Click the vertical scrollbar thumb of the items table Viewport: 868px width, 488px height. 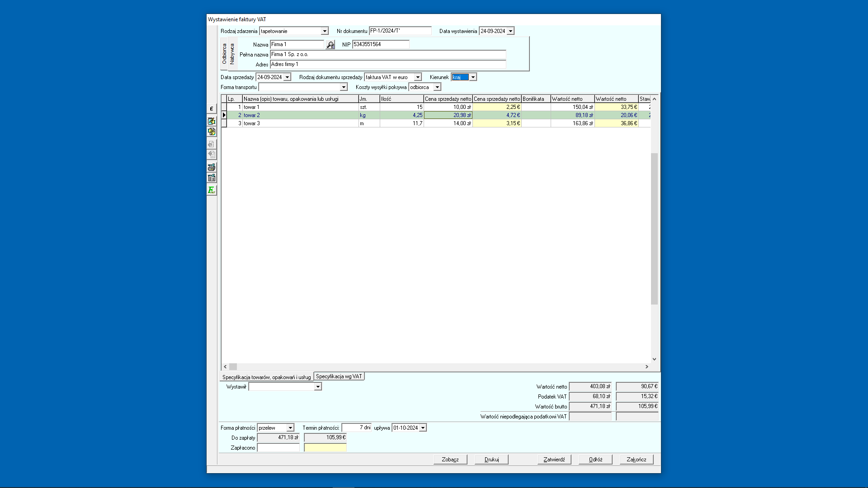[654, 229]
